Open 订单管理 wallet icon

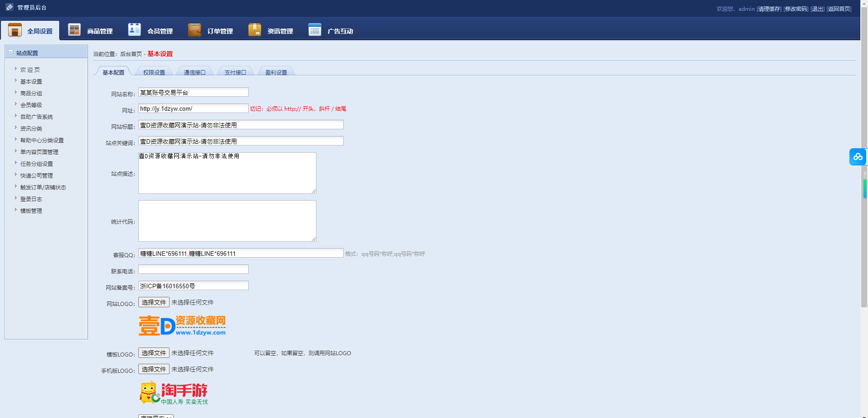pyautogui.click(x=194, y=30)
